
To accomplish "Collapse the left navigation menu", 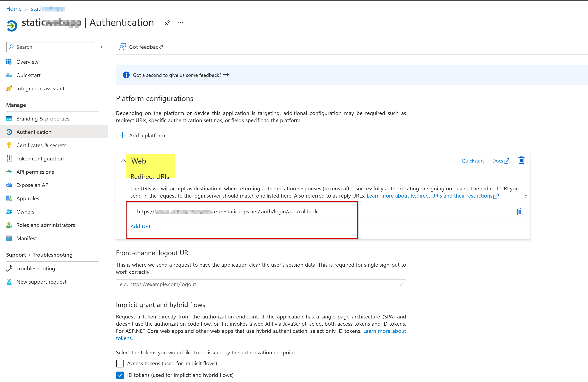I will click(x=101, y=47).
